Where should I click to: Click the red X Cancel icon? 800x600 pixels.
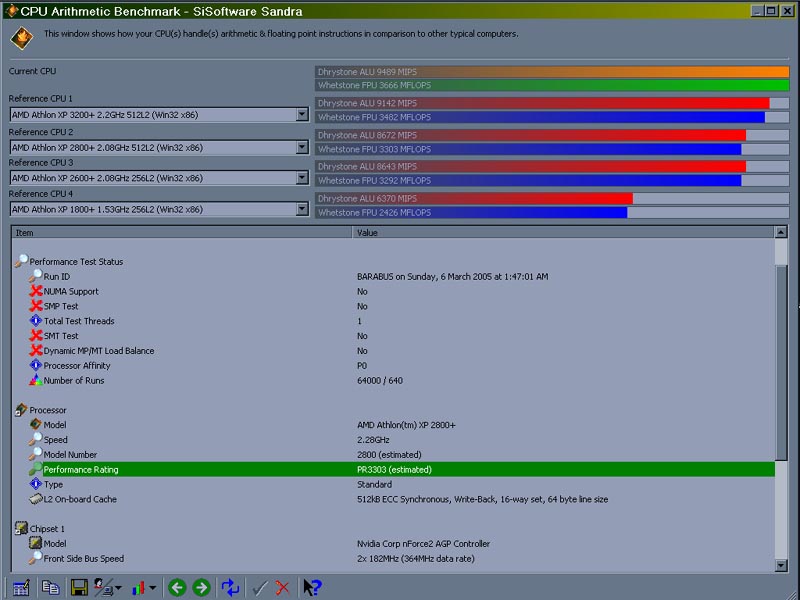coord(283,588)
